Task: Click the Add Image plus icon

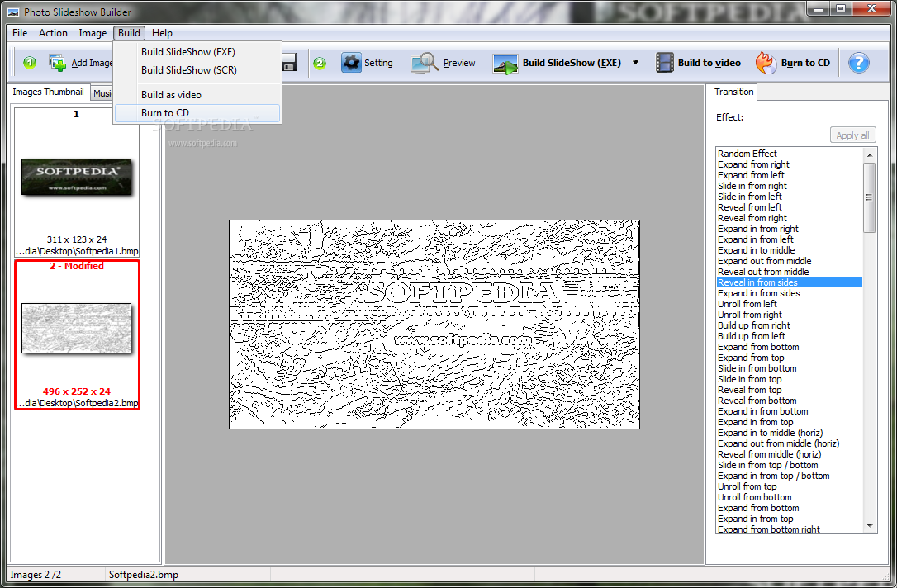Action: point(58,62)
